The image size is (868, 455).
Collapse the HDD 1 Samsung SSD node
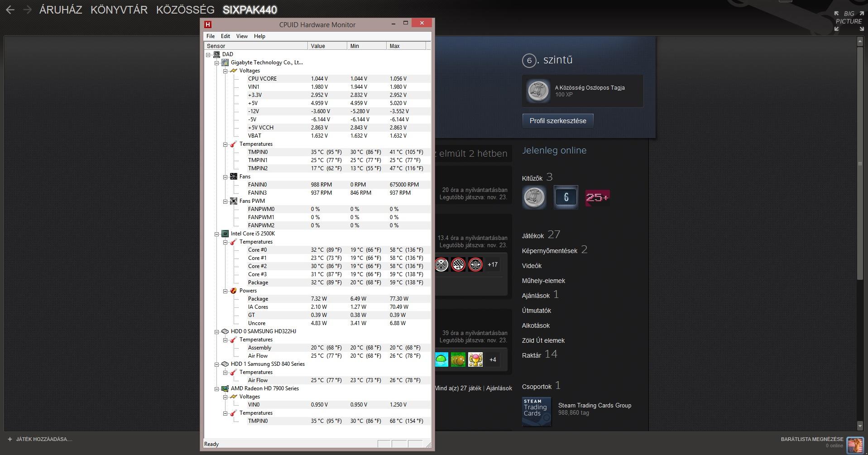coord(217,364)
